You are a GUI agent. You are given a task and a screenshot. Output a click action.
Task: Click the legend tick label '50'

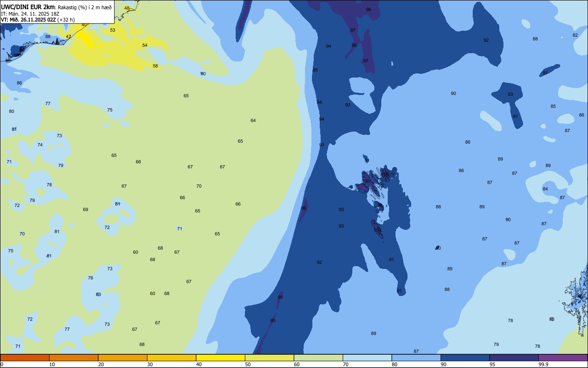coord(248,364)
